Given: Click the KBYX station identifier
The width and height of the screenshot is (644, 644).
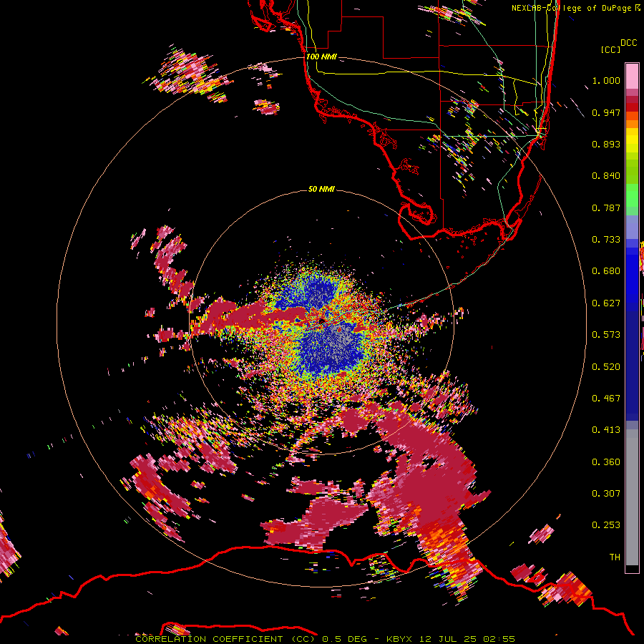Looking at the screenshot, I should 399,639.
